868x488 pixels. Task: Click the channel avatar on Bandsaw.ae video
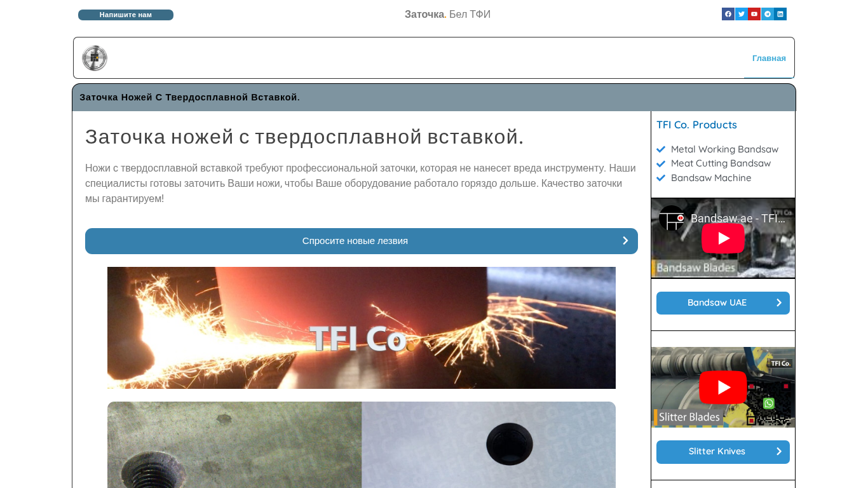point(672,219)
